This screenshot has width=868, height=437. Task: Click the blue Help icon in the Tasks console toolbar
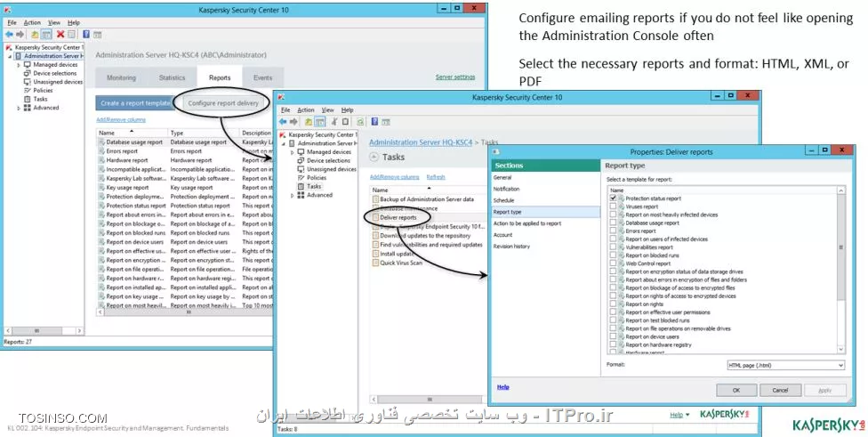(374, 122)
